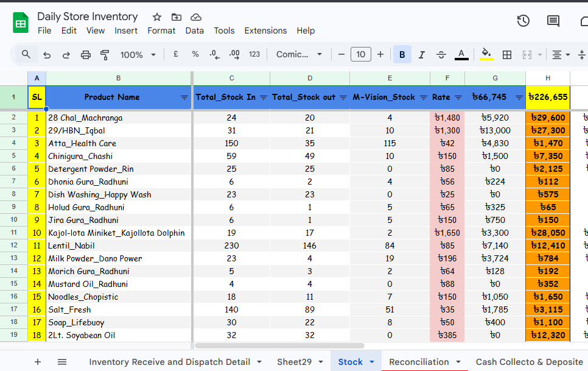Screen dimensions: 588x371
Task: Switch to Cash Collecto & Deposite tab
Action: click(529, 362)
